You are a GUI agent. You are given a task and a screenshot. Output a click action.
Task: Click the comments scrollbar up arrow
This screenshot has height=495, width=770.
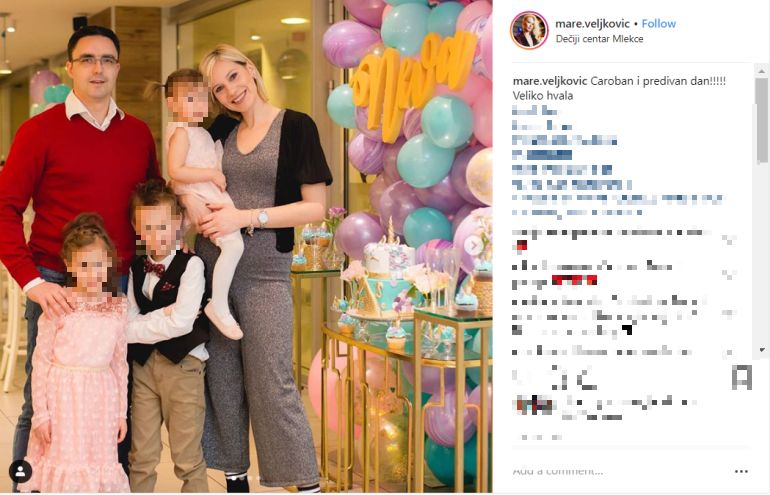(762, 71)
